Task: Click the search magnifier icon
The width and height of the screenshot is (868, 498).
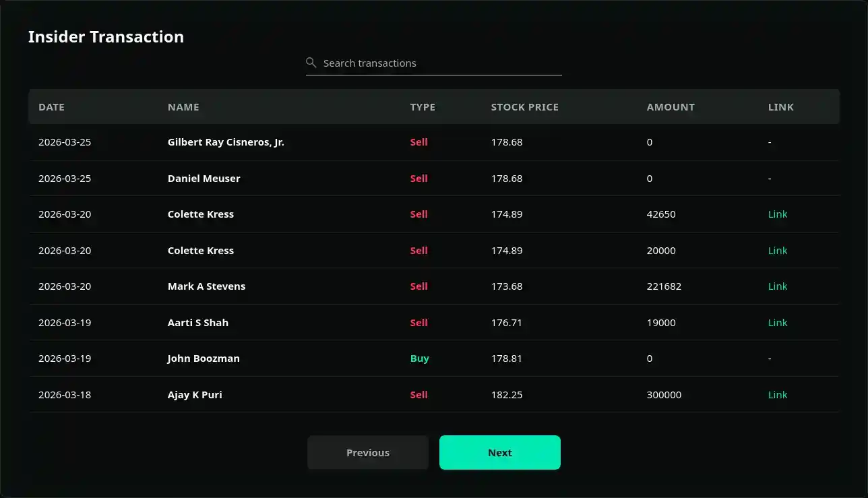Action: [311, 63]
